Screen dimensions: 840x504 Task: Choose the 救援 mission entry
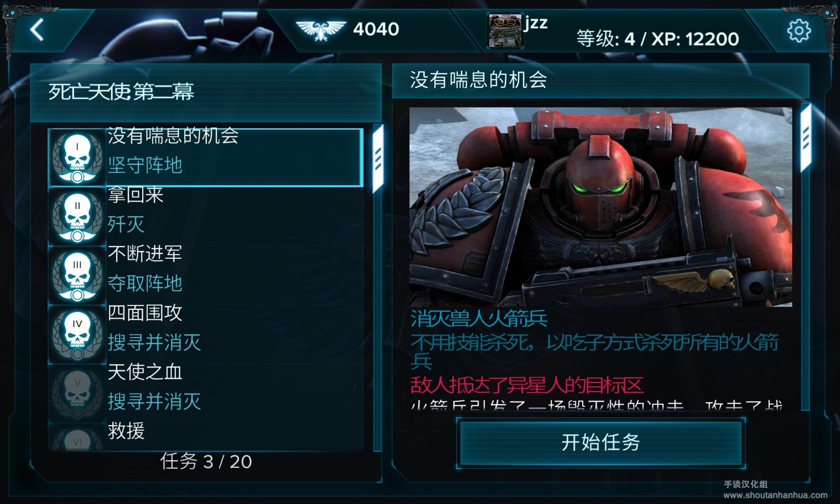point(206,437)
